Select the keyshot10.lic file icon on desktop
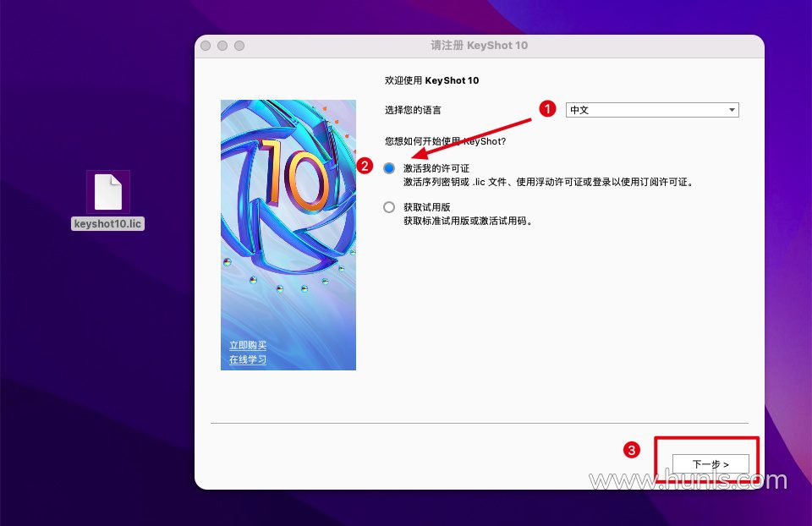 coord(108,192)
